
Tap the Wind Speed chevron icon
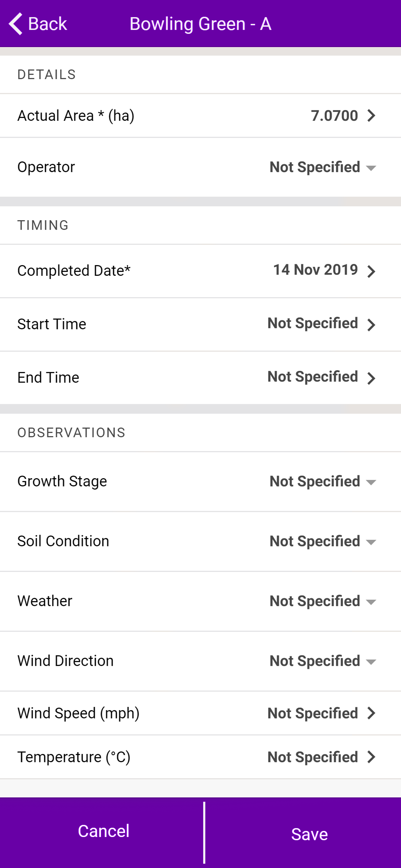(x=371, y=713)
